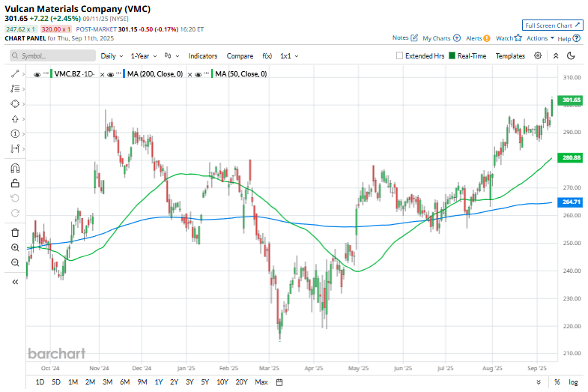Click the VMC.BZ green color marker
This screenshot has height=392, width=588.
point(52,74)
